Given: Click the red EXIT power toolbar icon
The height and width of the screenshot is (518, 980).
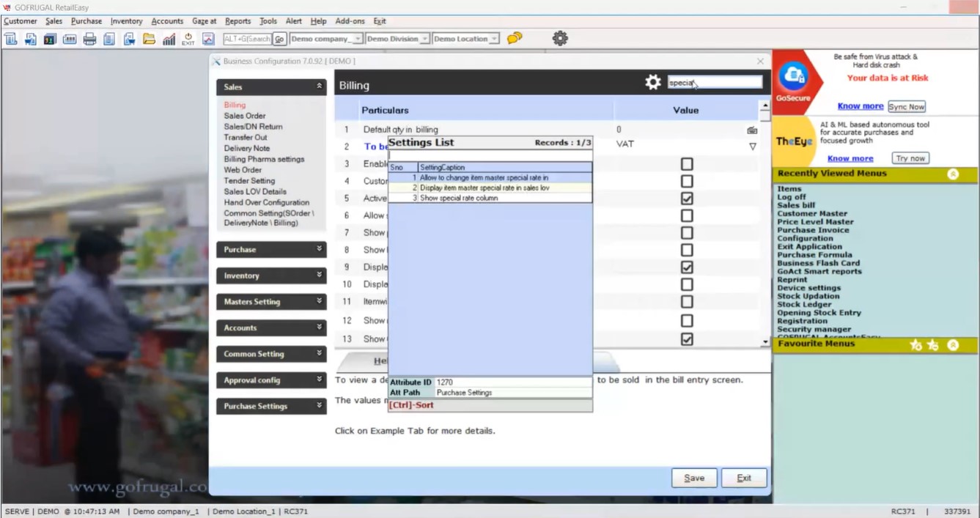Looking at the screenshot, I should [x=188, y=39].
